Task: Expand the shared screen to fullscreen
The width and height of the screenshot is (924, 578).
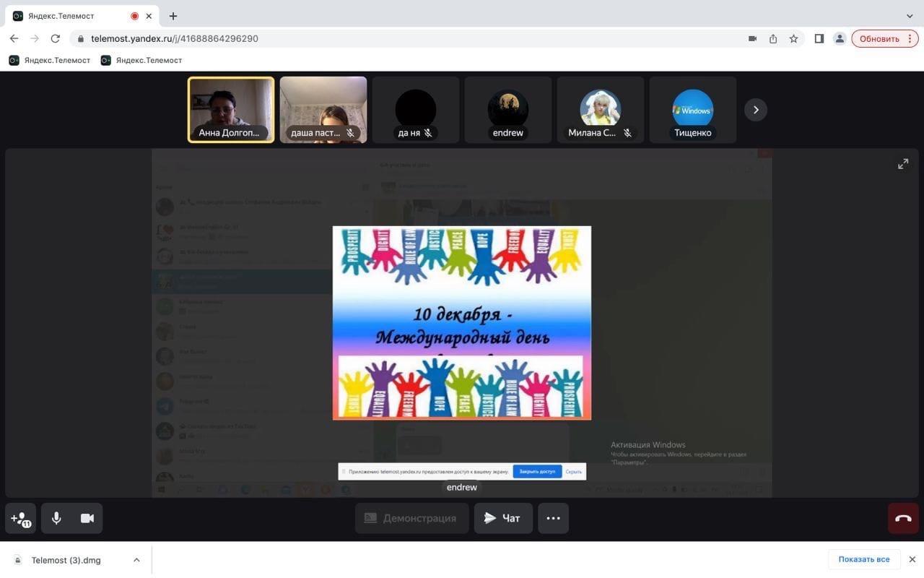Action: pyautogui.click(x=903, y=164)
